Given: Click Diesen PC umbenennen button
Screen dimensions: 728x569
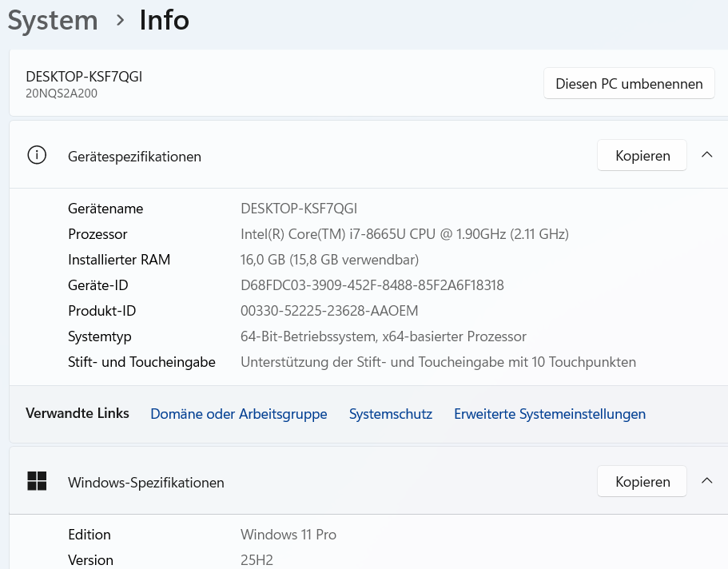Looking at the screenshot, I should point(629,84).
